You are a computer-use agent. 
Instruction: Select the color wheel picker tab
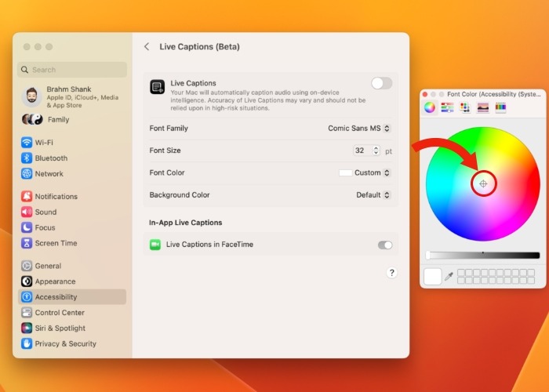(x=430, y=107)
